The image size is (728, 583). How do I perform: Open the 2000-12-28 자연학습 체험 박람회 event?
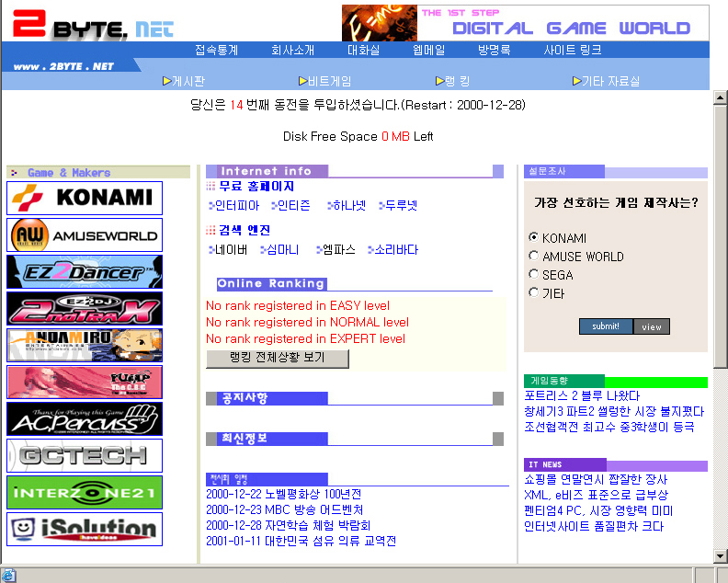click(289, 525)
